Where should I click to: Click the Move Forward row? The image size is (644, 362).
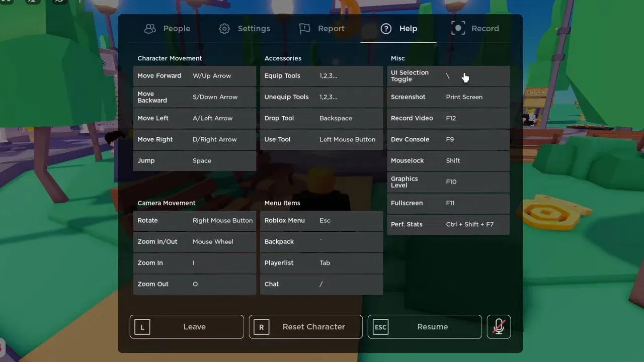(195, 76)
